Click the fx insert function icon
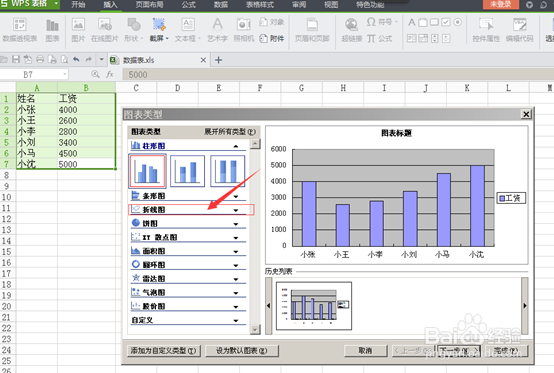 tap(110, 74)
